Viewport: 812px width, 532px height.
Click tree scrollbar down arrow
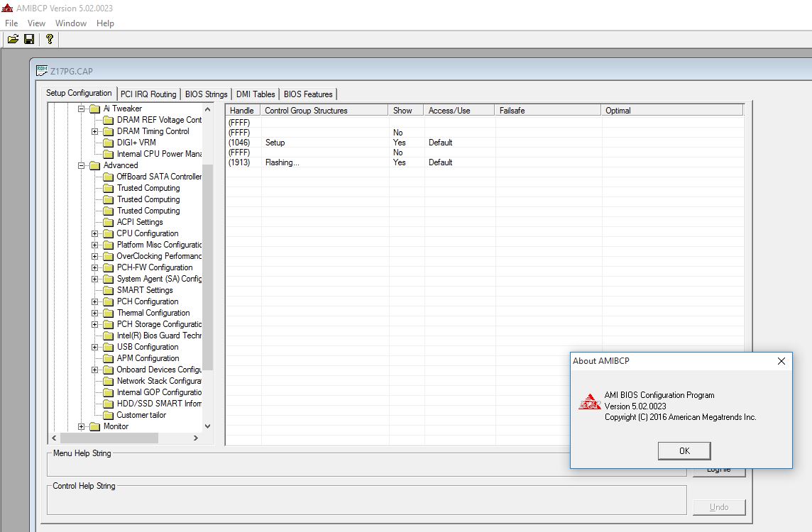(x=208, y=426)
